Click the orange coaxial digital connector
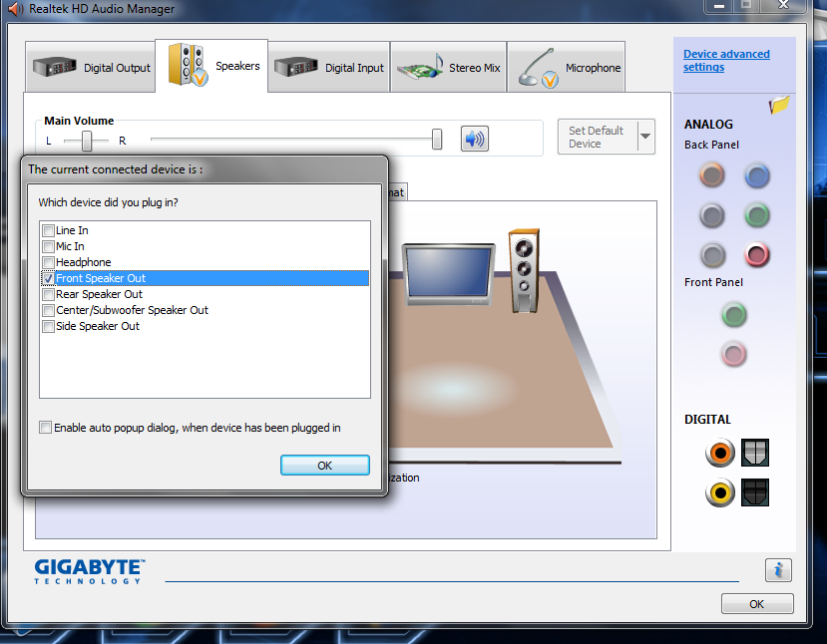 point(720,453)
